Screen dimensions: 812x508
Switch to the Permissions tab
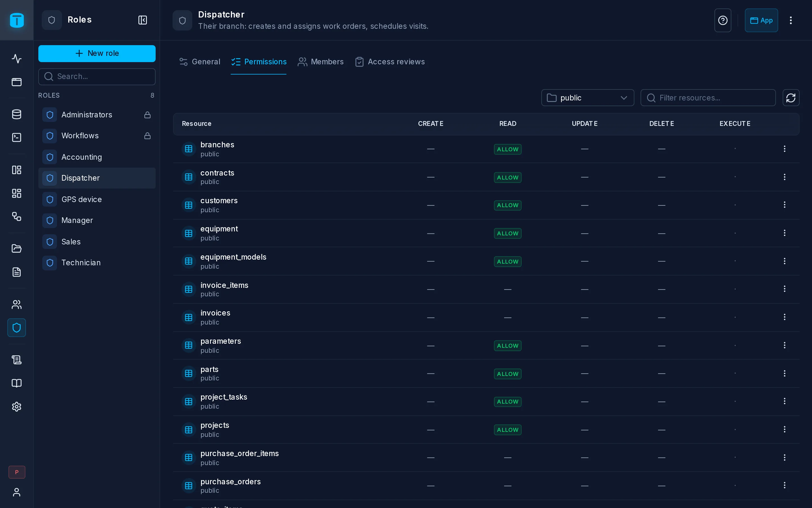pyautogui.click(x=259, y=62)
